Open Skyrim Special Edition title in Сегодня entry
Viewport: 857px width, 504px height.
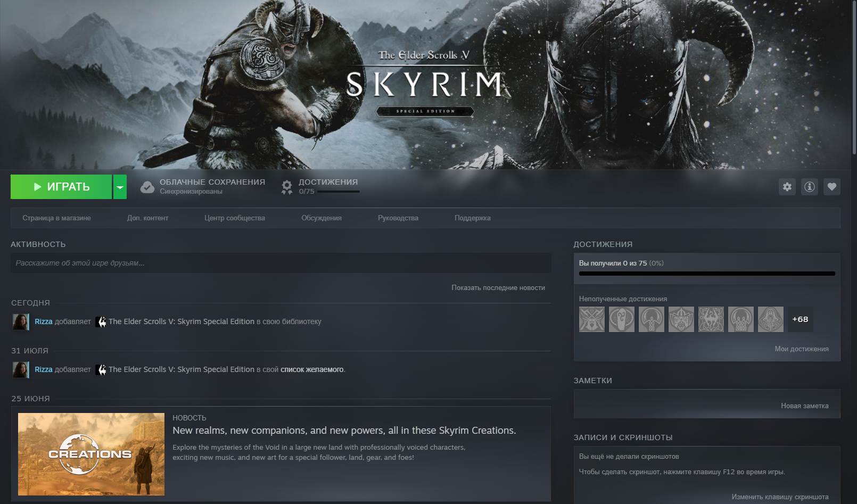pyautogui.click(x=182, y=322)
